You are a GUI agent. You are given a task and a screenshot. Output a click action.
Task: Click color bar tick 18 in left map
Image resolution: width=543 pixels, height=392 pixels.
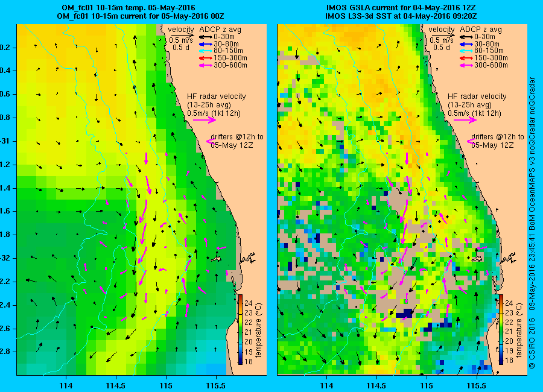[249, 361]
